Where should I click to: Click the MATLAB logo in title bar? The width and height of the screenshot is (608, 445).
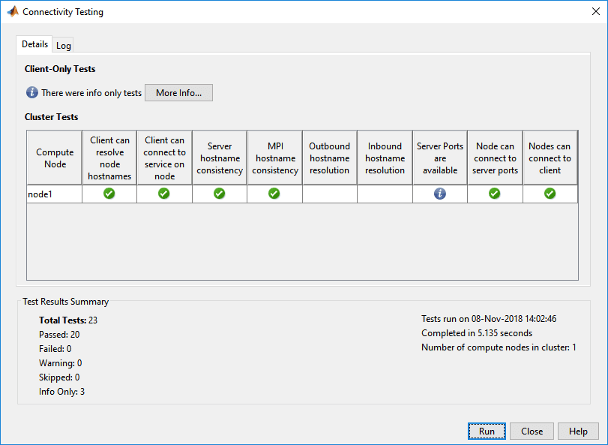(11, 11)
